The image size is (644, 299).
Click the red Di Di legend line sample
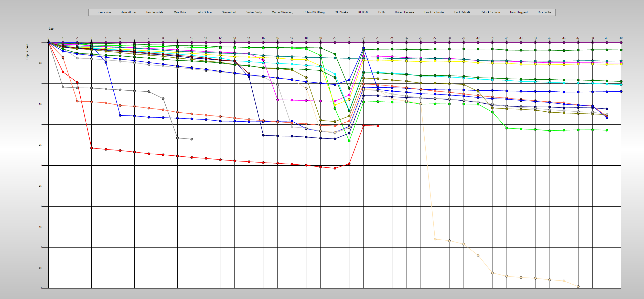coord(374,12)
